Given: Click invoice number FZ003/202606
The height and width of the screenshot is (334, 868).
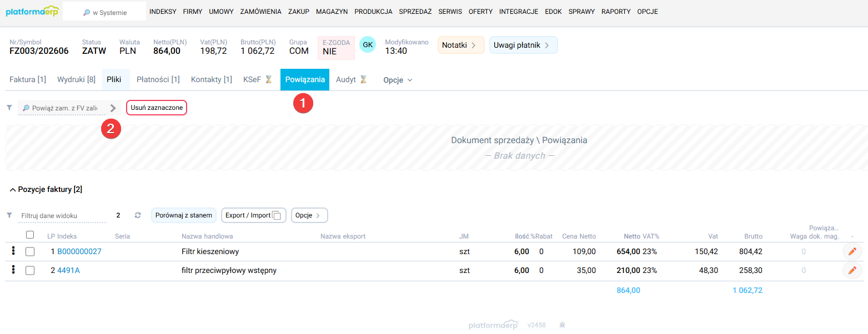Looking at the screenshot, I should 39,51.
